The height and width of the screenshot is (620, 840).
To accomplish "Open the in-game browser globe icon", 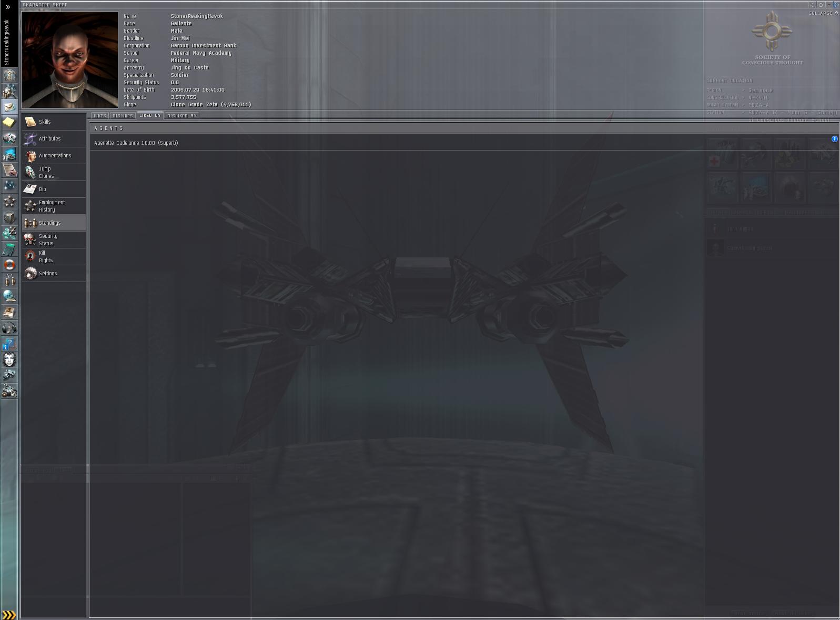I will (9, 296).
